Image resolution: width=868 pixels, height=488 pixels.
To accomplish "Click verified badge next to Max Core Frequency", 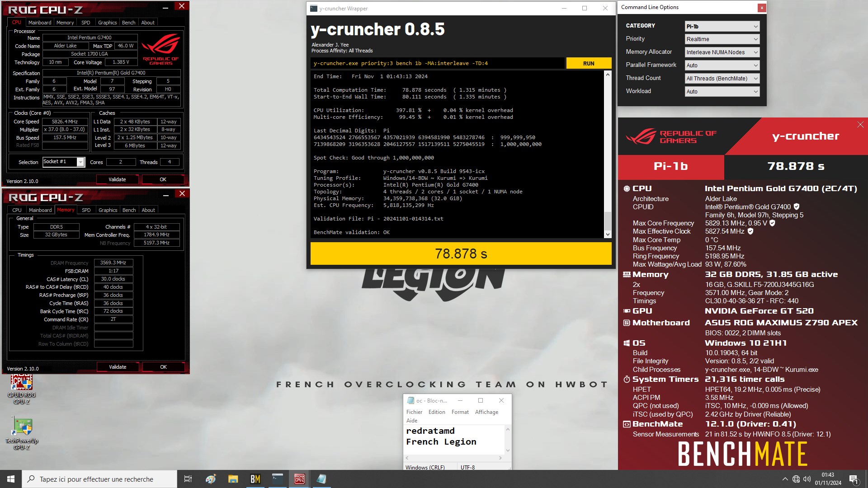I will (x=773, y=223).
